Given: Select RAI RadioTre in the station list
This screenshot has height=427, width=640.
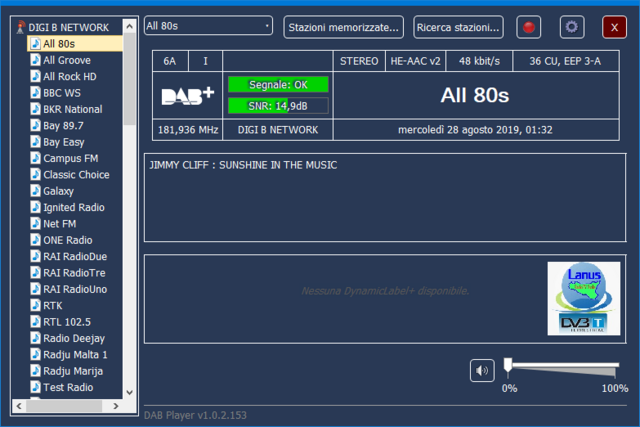Looking at the screenshot, I should coord(74,273).
